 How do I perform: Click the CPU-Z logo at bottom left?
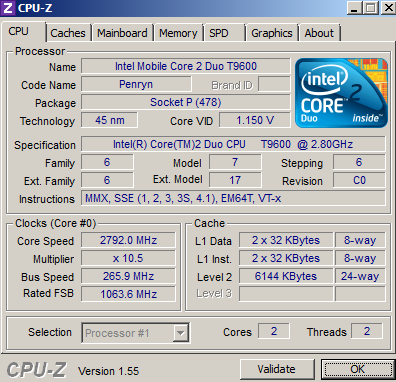pyautogui.click(x=36, y=370)
